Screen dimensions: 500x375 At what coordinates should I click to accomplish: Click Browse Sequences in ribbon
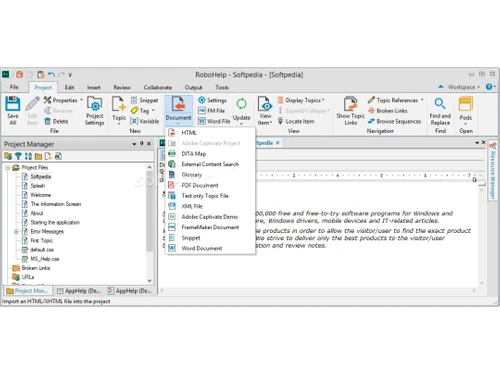(394, 121)
